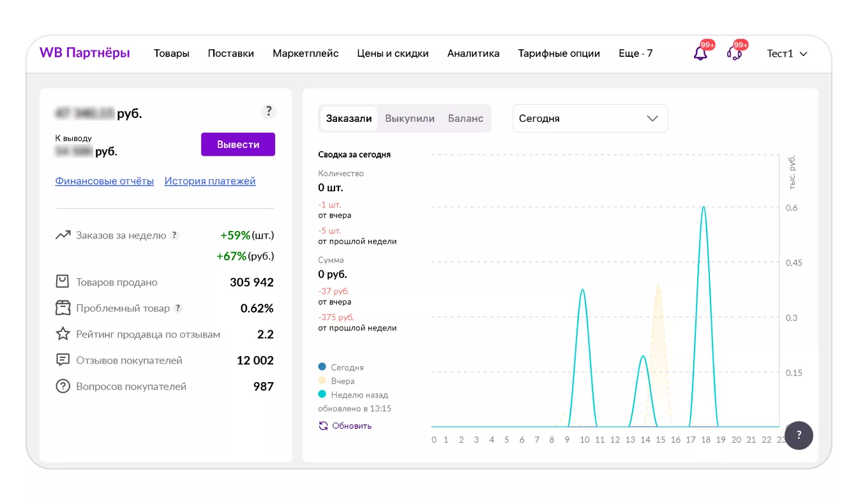The image size is (858, 504).
Task: Open the Сегодня period dropdown
Action: (x=590, y=119)
